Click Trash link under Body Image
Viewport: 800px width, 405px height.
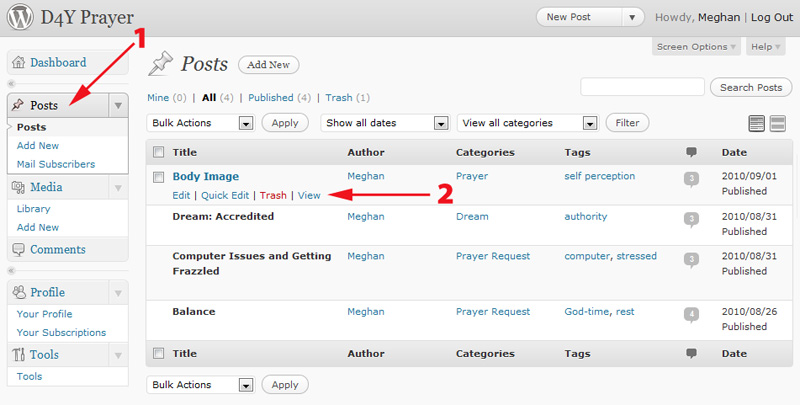pos(273,195)
